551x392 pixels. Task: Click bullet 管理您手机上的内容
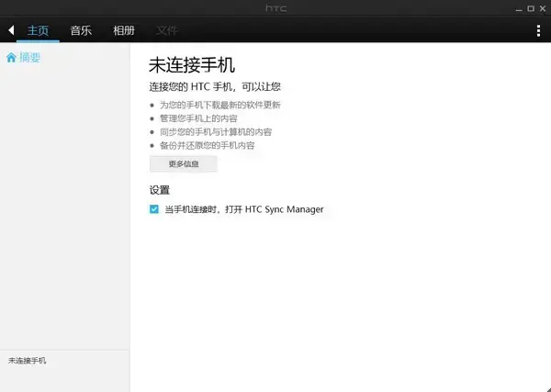click(x=198, y=118)
